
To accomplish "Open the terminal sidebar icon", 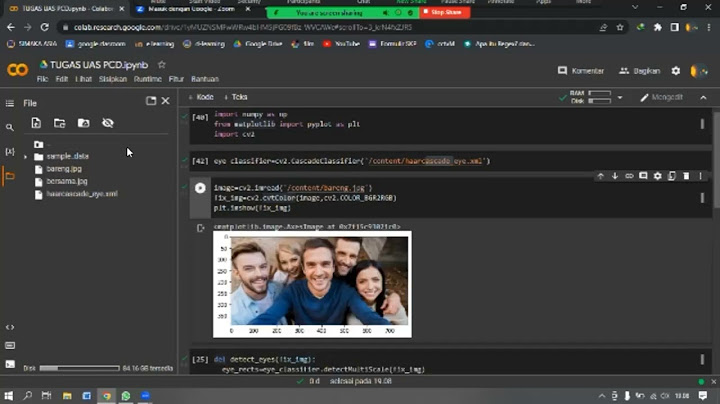I will coord(10,364).
